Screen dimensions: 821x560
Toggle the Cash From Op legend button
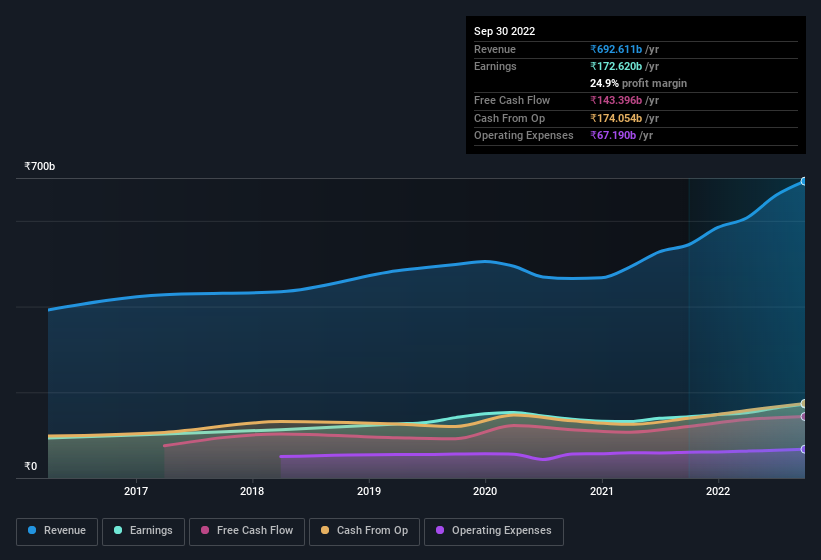[x=364, y=531]
